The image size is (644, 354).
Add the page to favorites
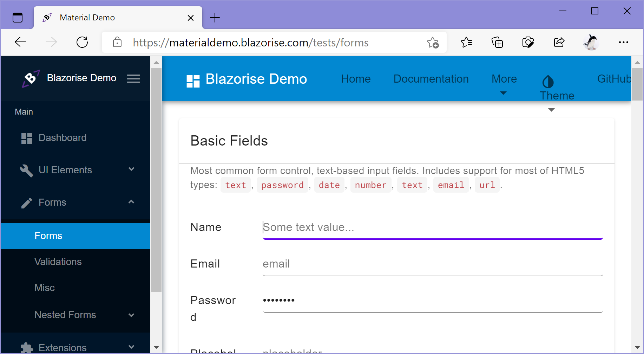pos(433,42)
